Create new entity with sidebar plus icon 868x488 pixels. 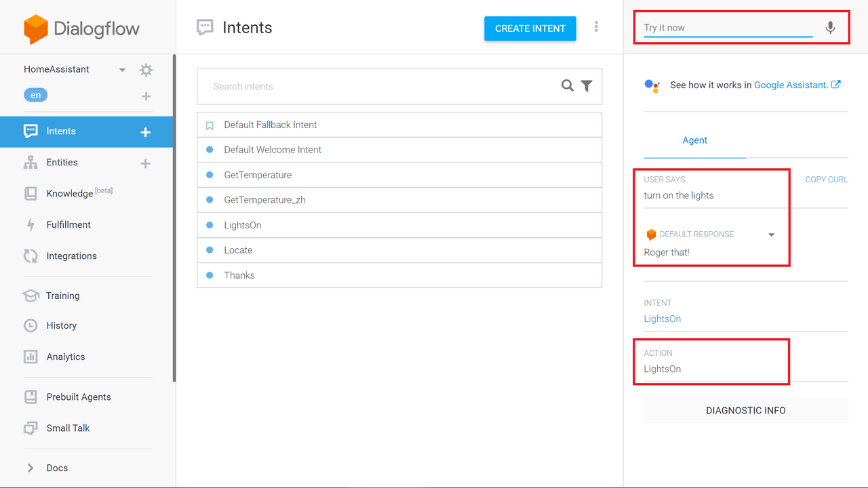(145, 163)
